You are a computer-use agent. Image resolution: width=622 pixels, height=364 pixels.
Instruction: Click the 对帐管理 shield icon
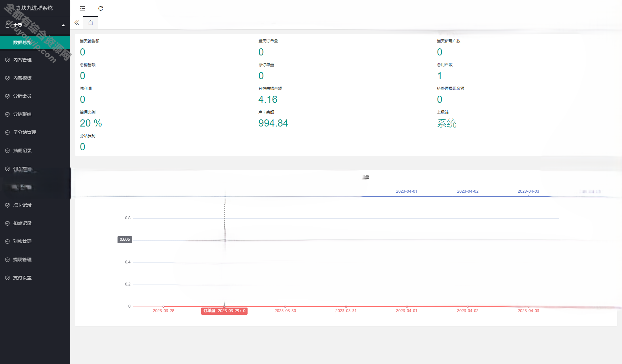point(7,241)
